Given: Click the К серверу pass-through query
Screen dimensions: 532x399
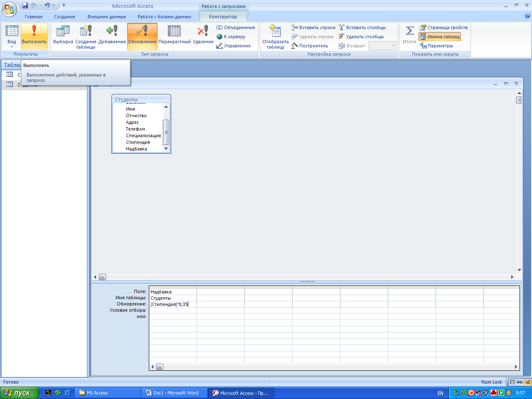Looking at the screenshot, I should 231,37.
